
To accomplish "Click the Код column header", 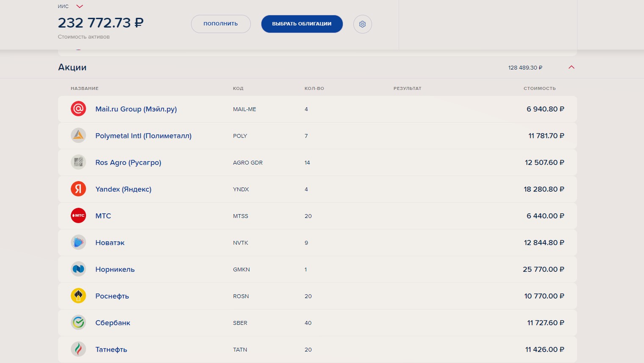I will 238,88.
